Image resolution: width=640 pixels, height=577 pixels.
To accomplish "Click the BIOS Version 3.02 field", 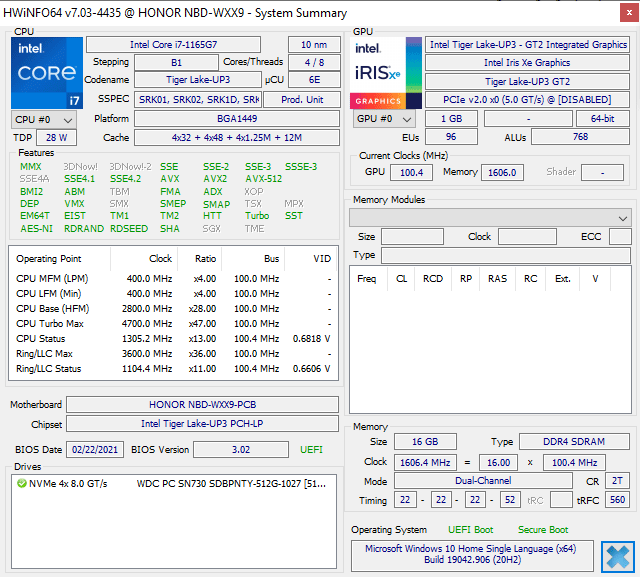I will [x=241, y=449].
